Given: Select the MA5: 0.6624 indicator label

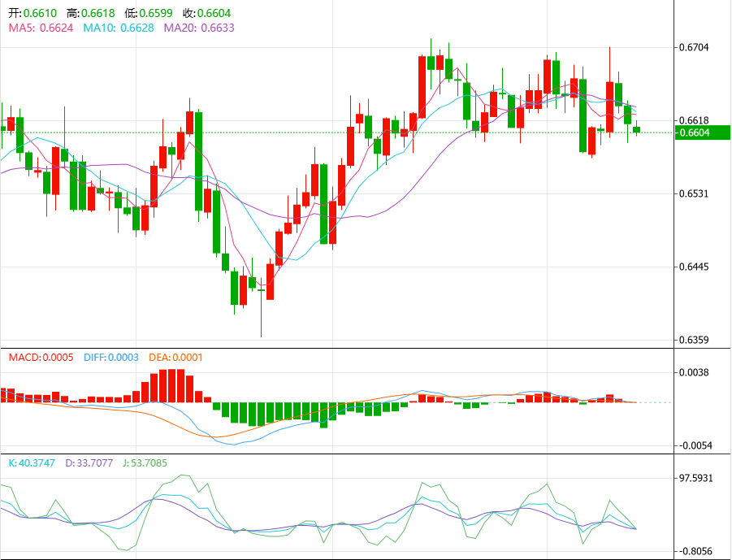Looking at the screenshot, I should (x=41, y=28).
